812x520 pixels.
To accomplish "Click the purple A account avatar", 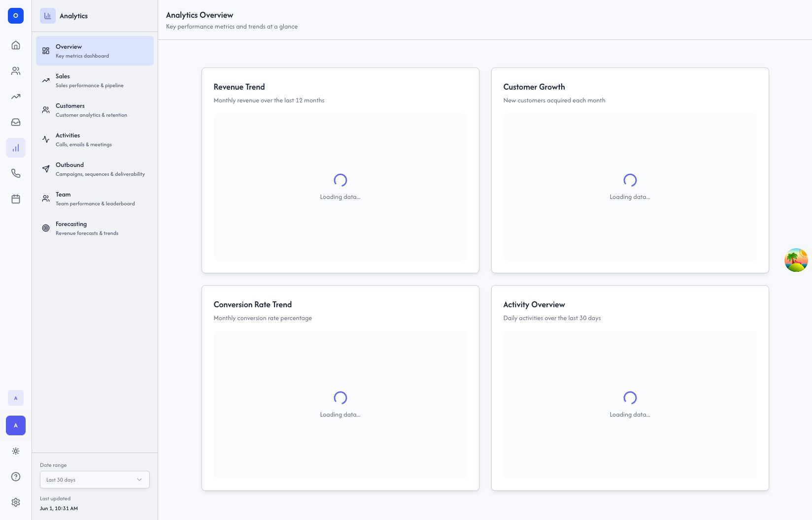I will click(16, 425).
